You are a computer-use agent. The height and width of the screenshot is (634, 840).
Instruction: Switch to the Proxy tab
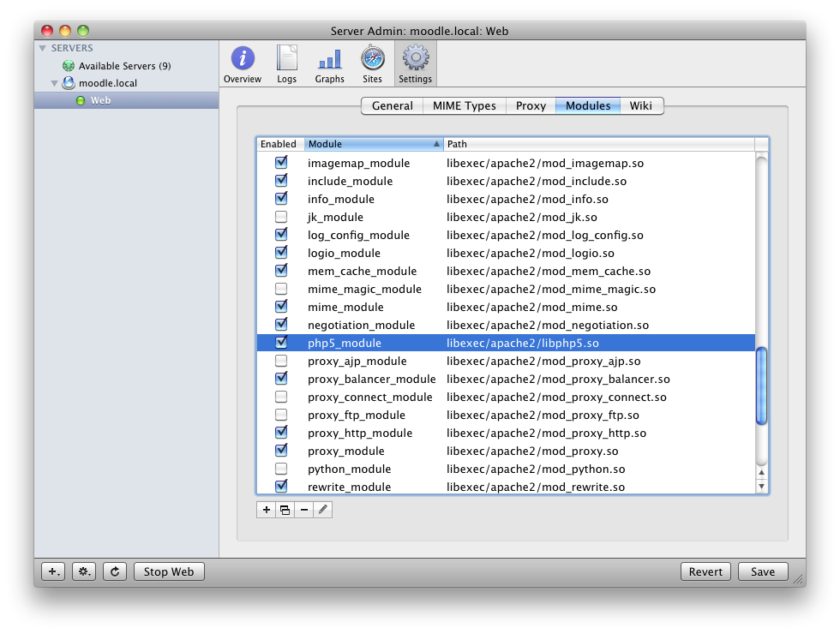(531, 105)
